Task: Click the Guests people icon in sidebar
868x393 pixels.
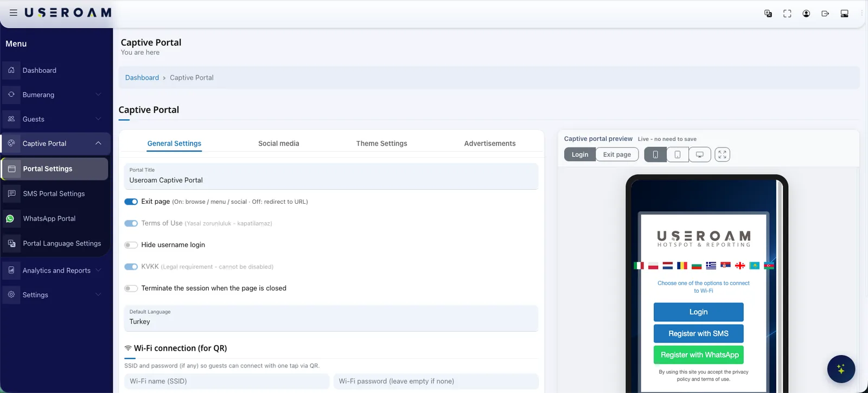Action: 11,119
